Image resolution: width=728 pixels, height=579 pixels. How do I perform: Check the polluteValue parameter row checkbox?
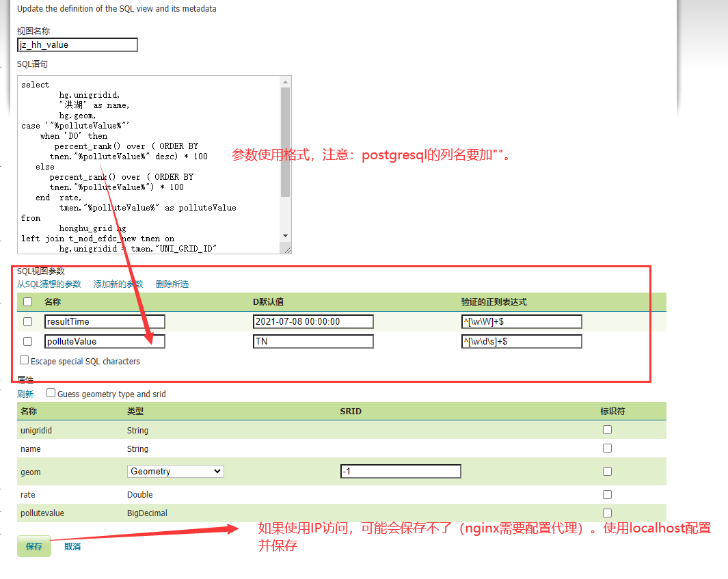coord(28,341)
